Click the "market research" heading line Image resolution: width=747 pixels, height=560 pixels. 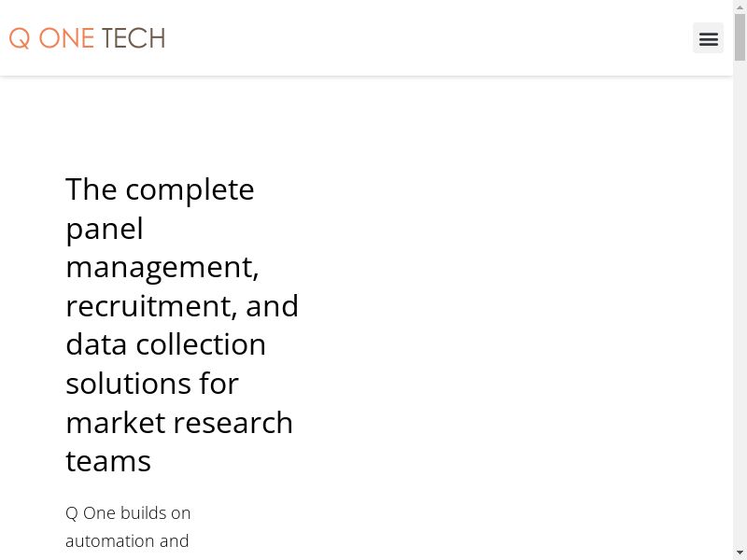(179, 423)
